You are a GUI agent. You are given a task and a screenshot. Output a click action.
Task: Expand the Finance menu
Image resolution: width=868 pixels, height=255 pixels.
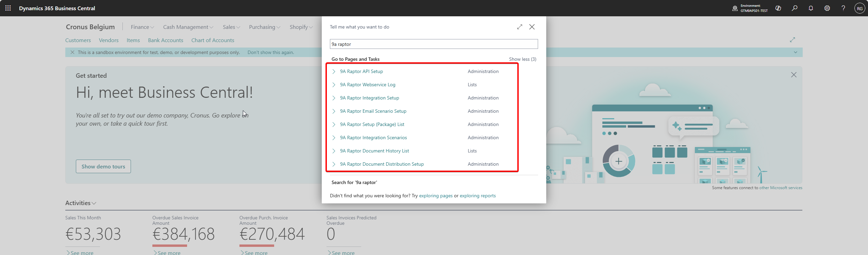(142, 27)
